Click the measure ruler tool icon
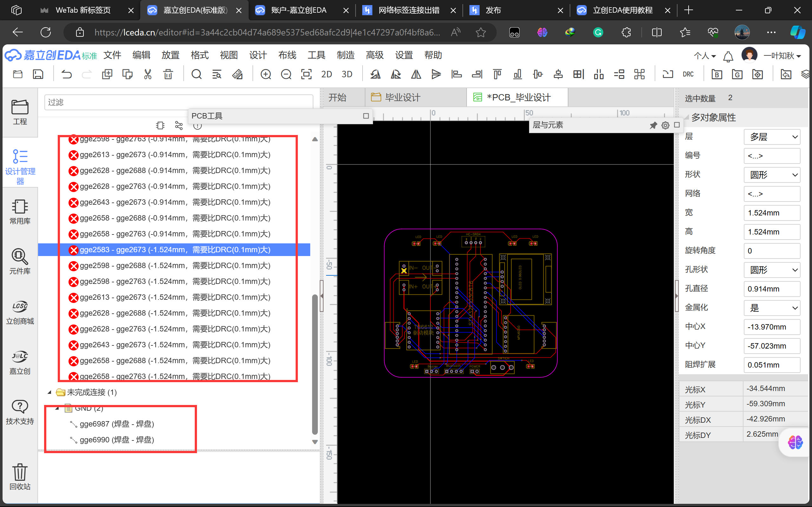 click(237, 74)
